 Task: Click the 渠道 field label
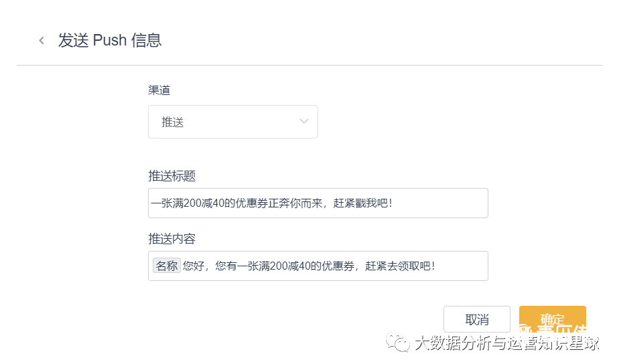coord(159,90)
